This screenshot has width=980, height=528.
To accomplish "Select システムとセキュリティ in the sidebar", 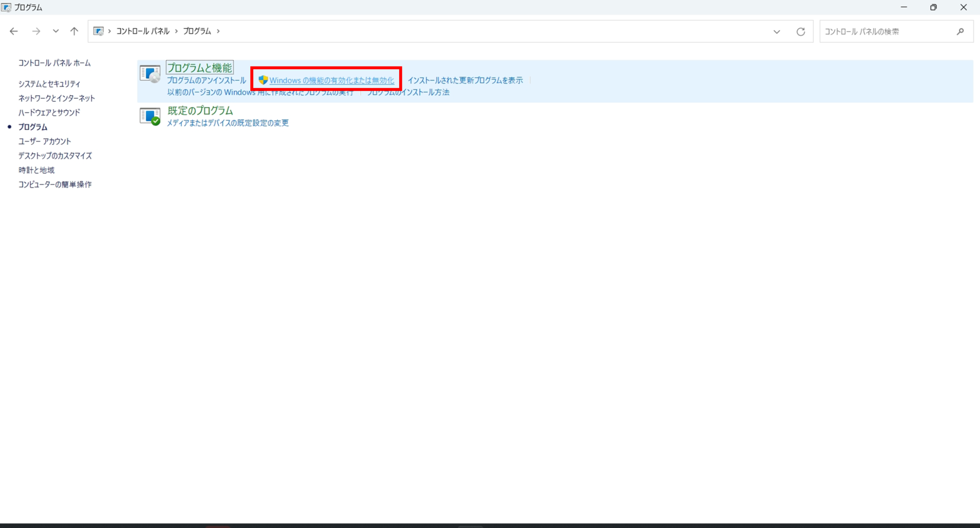I will 48,84.
